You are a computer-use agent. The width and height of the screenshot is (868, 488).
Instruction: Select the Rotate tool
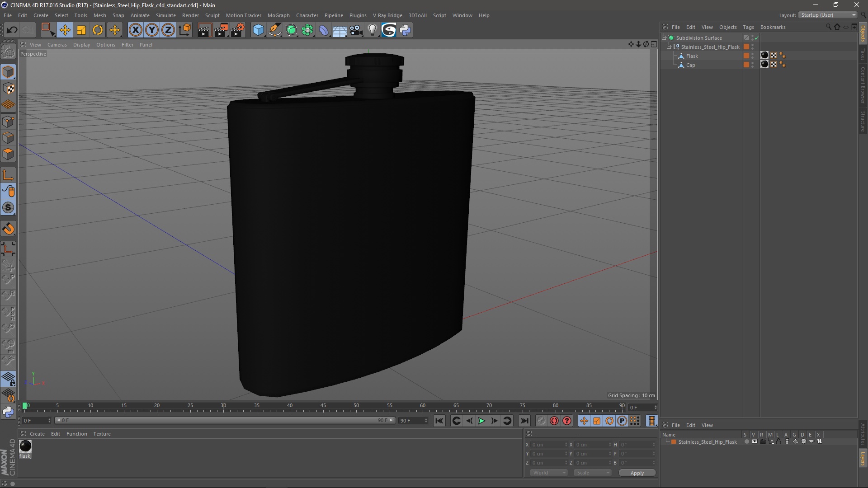pos(98,30)
